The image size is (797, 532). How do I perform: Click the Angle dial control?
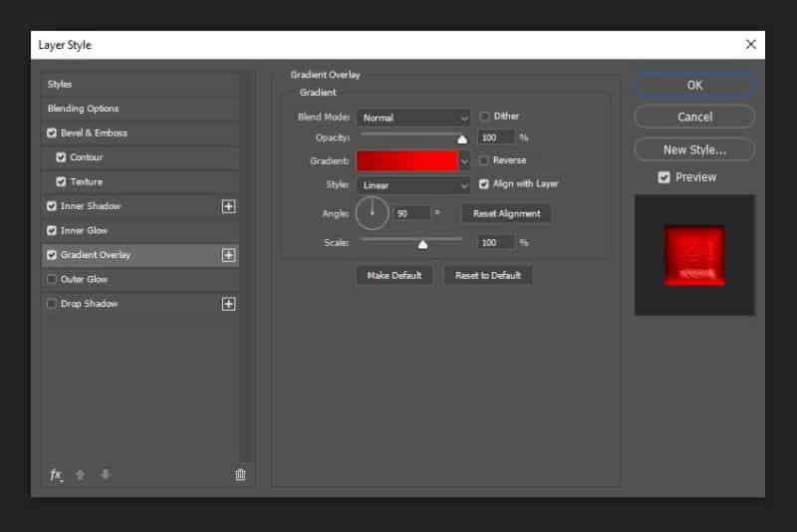point(372,213)
